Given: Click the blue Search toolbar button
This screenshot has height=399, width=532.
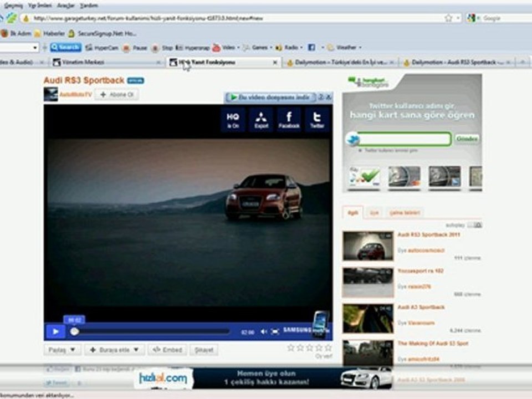Looking at the screenshot, I should [65, 48].
